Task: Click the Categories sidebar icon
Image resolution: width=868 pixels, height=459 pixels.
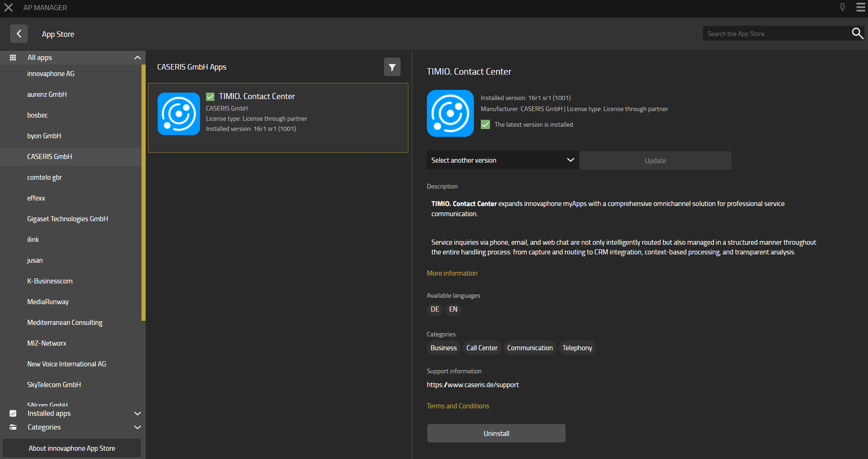Action: 13,427
